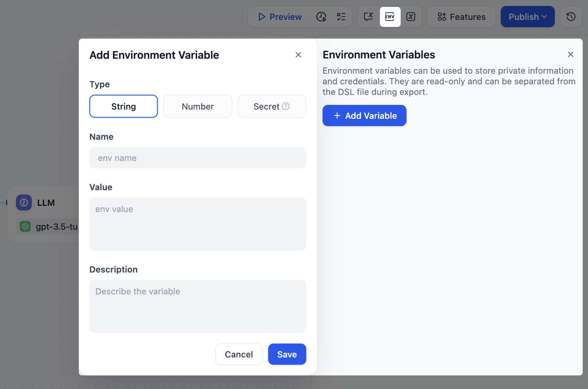
Task: Close the Environment Variables panel
Action: (x=570, y=54)
